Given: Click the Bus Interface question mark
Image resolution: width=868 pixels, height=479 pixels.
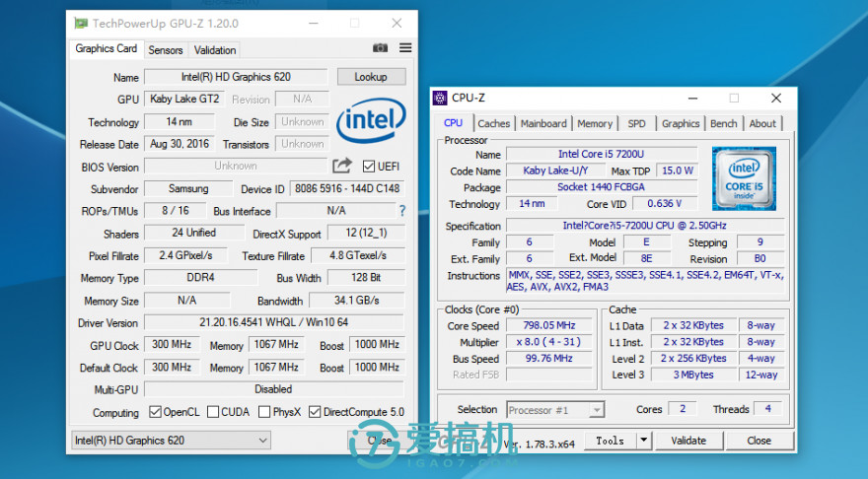Looking at the screenshot, I should [x=401, y=211].
